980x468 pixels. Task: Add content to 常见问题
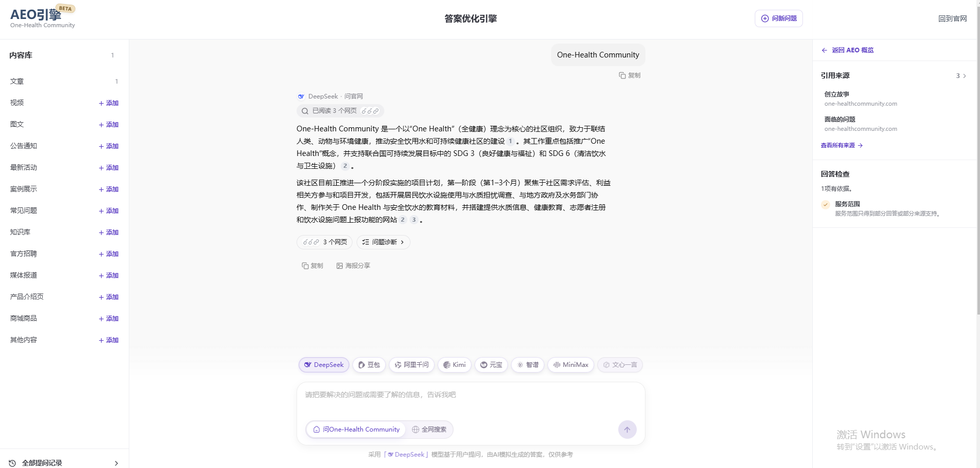click(x=109, y=211)
